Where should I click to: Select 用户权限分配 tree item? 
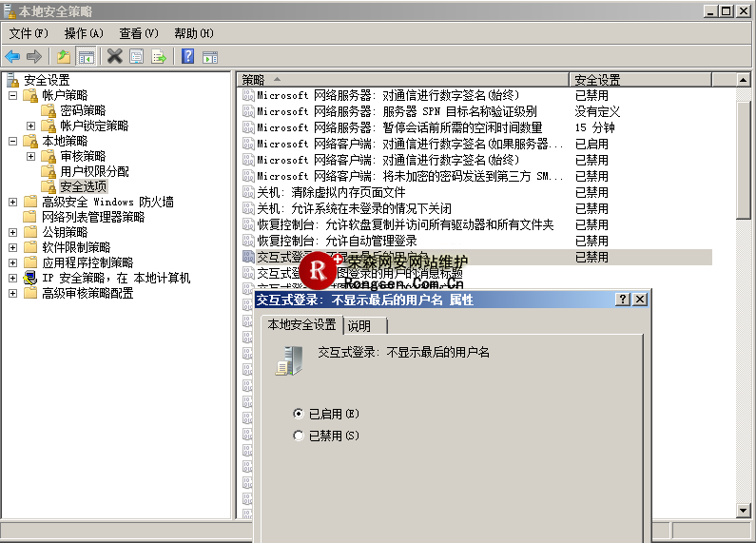[94, 171]
